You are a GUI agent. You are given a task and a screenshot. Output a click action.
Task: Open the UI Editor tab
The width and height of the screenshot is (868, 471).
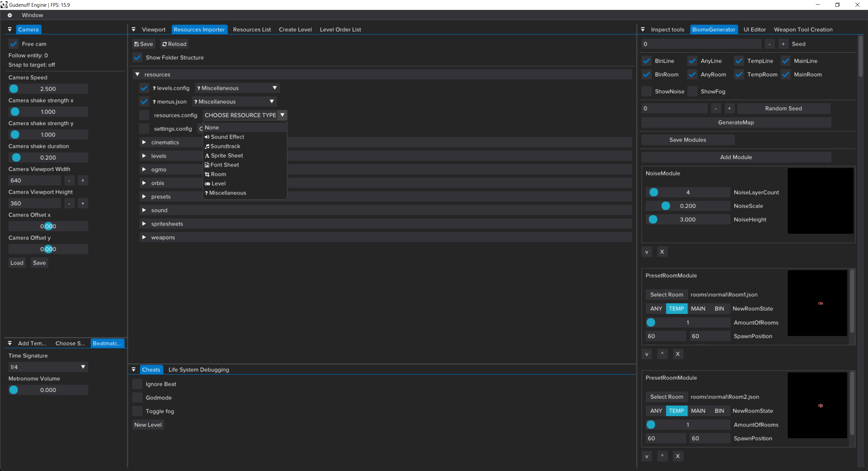point(754,30)
